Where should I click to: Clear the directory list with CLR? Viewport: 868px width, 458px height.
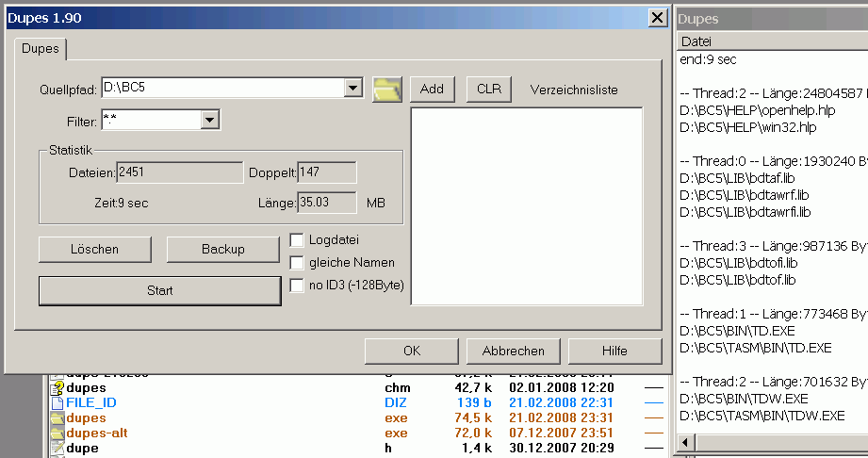tap(489, 89)
